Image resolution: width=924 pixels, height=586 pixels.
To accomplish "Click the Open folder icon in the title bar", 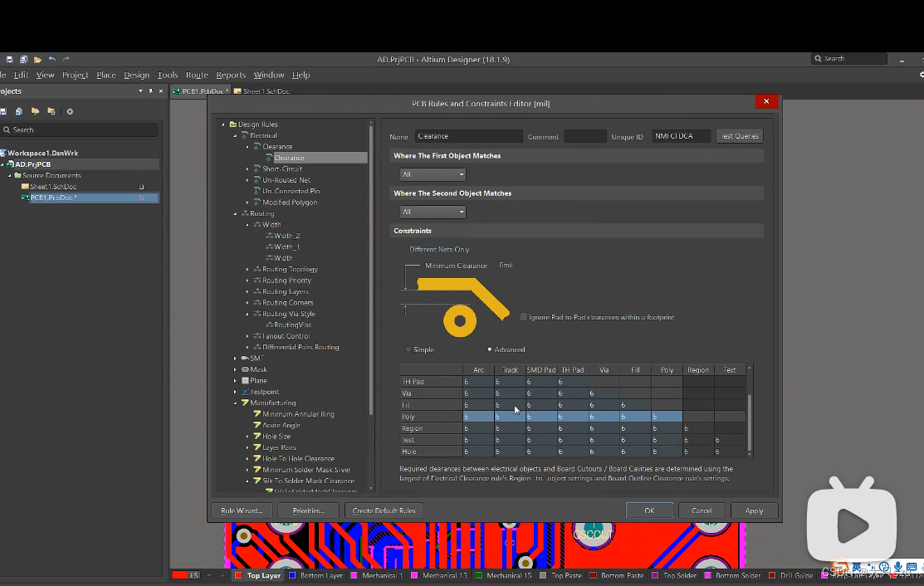I will coord(37,60).
